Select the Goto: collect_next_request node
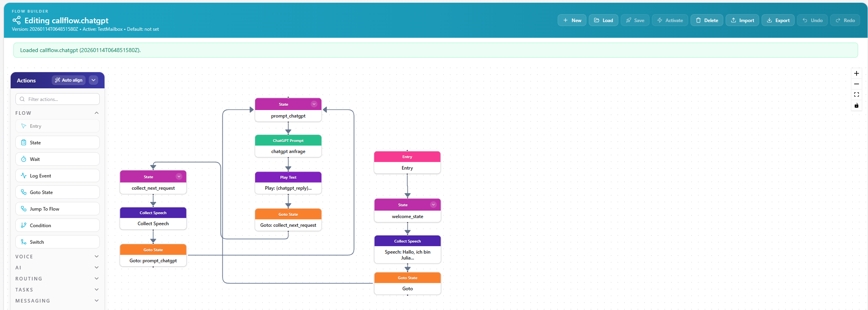Screen dimensions: 868x310 tap(288, 220)
